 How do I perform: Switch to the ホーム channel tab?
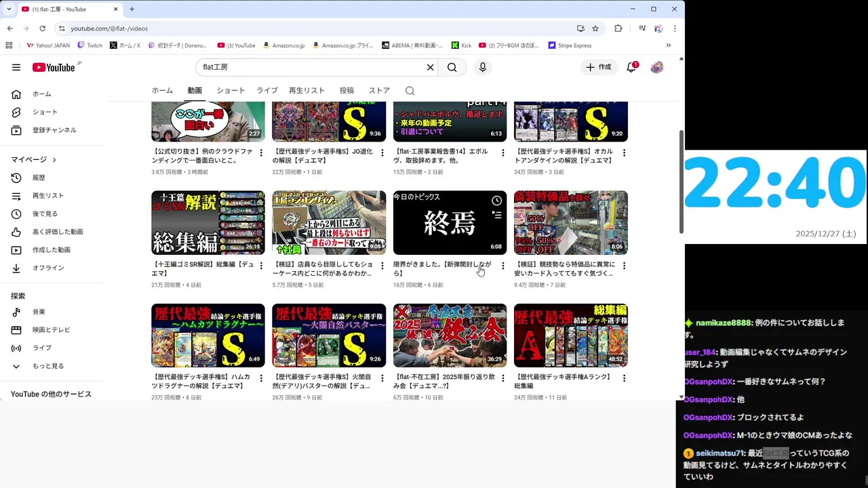[162, 90]
